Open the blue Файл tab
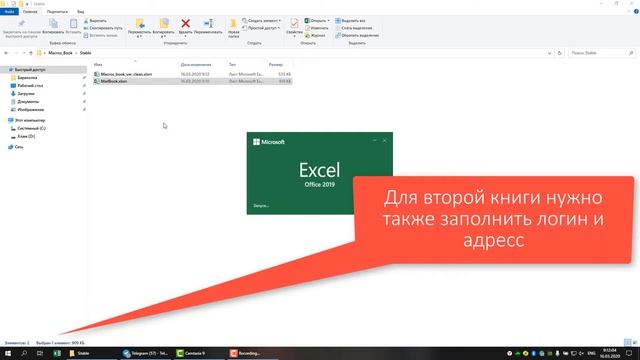 pyautogui.click(x=9, y=12)
